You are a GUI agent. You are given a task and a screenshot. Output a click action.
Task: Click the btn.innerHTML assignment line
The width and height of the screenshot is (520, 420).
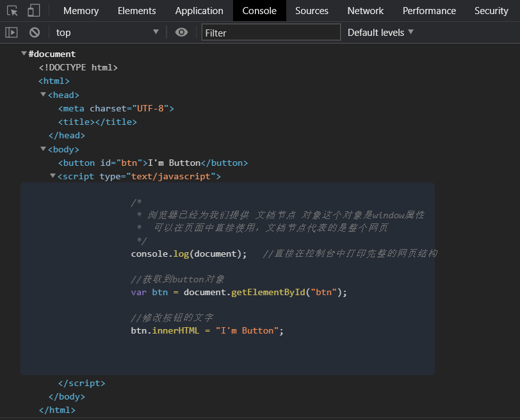[207, 331]
